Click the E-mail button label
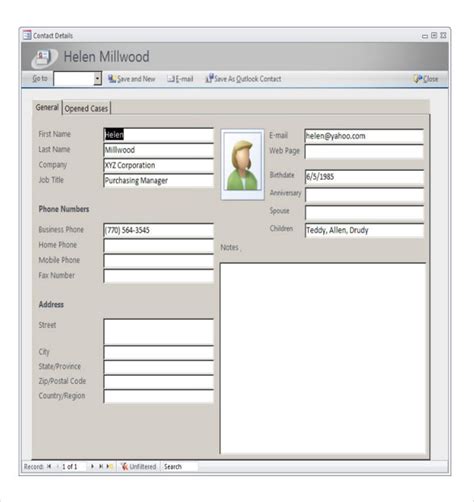This screenshot has width=474, height=502. pyautogui.click(x=184, y=79)
